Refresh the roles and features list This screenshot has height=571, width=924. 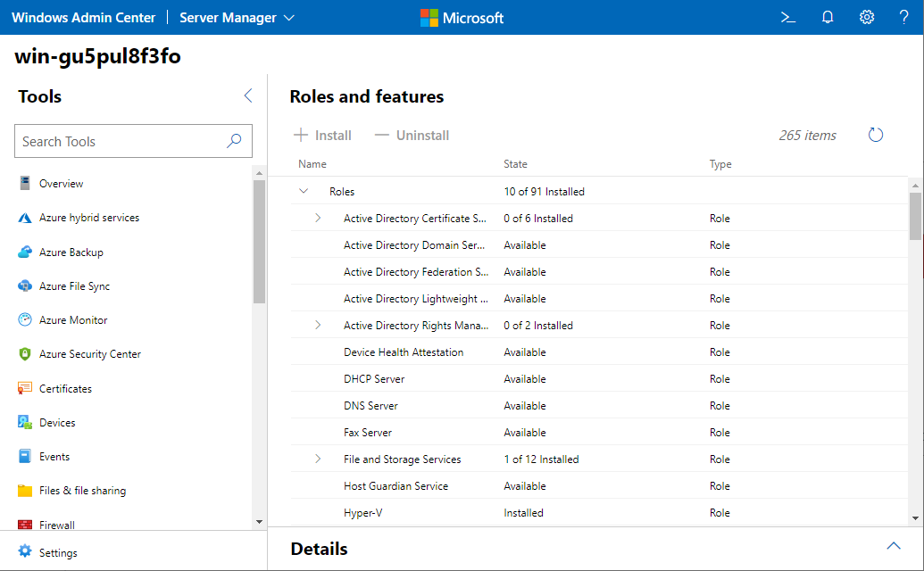876,136
